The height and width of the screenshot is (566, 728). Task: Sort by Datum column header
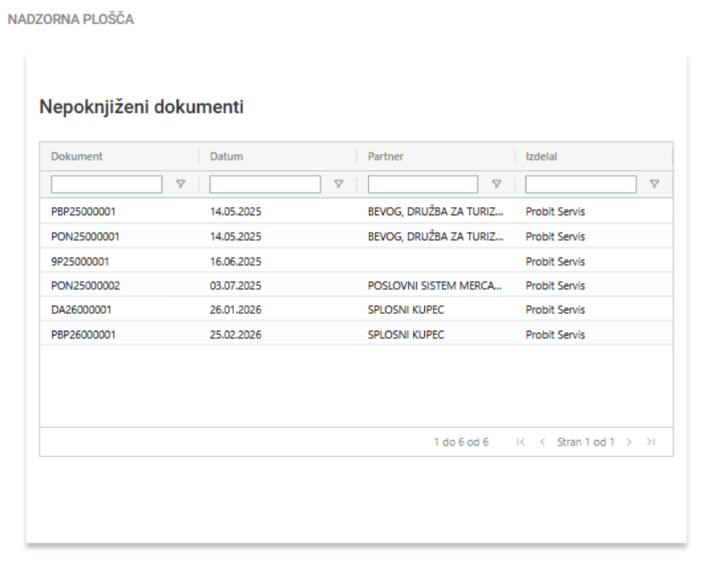(x=226, y=157)
